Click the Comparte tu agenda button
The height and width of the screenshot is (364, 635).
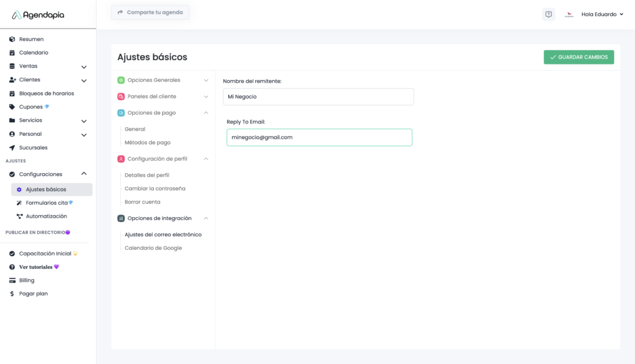tap(150, 12)
